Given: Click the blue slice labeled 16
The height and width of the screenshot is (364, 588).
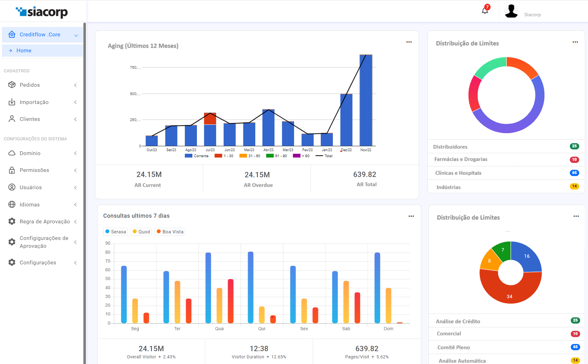Looking at the screenshot, I should 527,256.
